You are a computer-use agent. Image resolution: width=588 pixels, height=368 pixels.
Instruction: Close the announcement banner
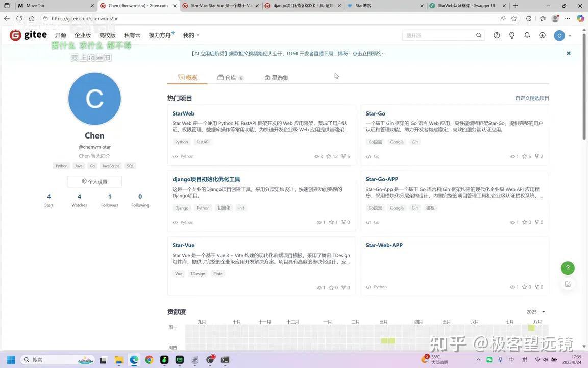pyautogui.click(x=569, y=53)
